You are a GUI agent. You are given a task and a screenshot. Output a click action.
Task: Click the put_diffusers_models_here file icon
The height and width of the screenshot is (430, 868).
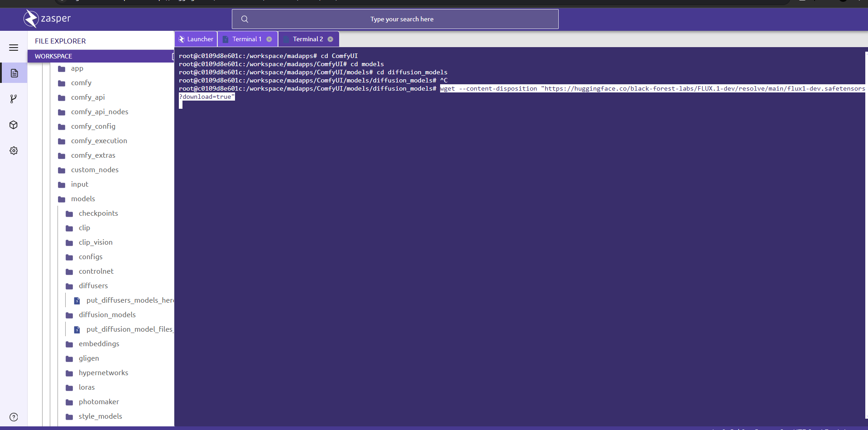pyautogui.click(x=77, y=301)
